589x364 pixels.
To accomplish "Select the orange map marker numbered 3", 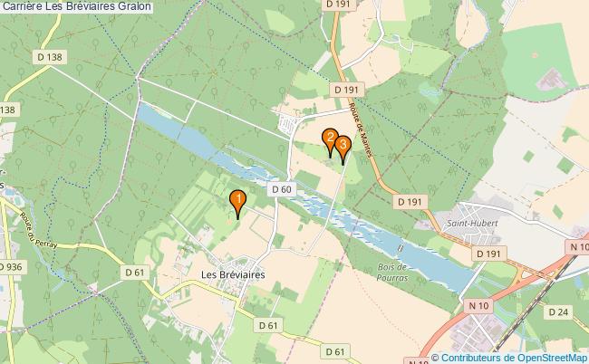I will point(343,149).
